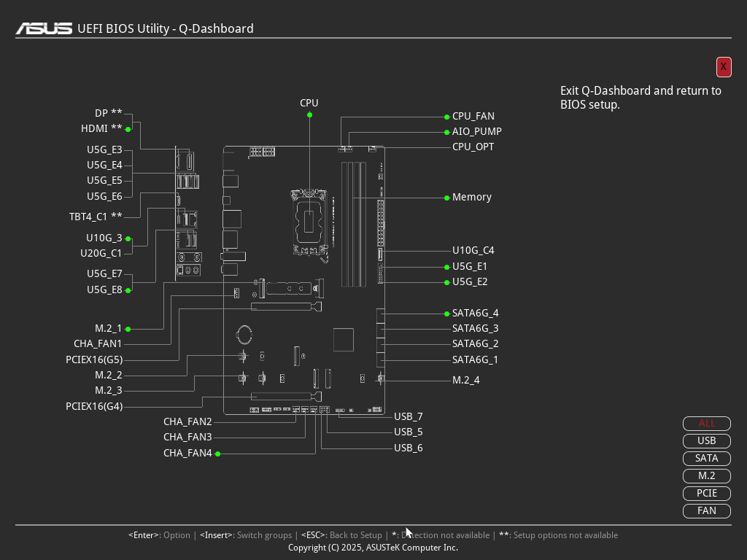Image resolution: width=747 pixels, height=560 pixels.
Task: Select the memory DIMM slots graphic
Action: [x=354, y=225]
